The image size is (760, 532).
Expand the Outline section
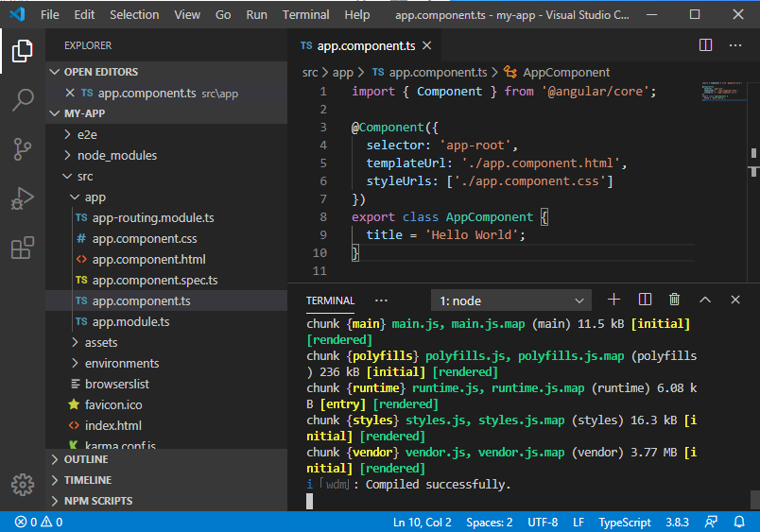click(x=166, y=459)
